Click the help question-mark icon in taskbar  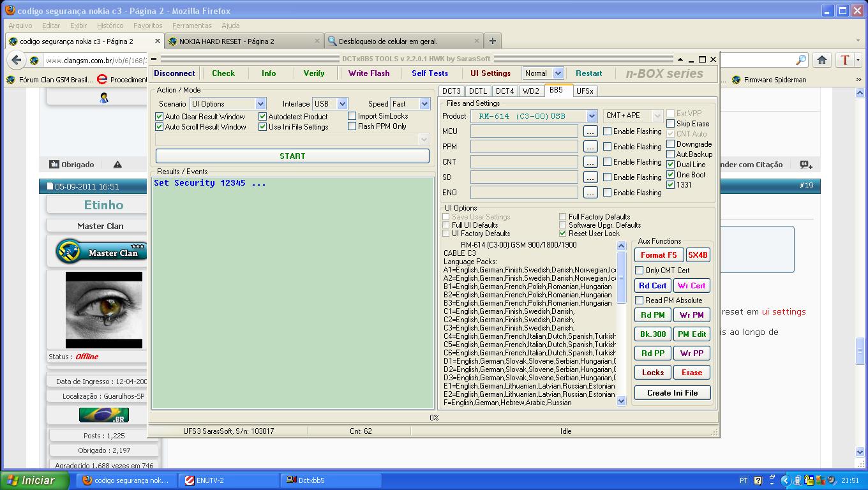(758, 480)
